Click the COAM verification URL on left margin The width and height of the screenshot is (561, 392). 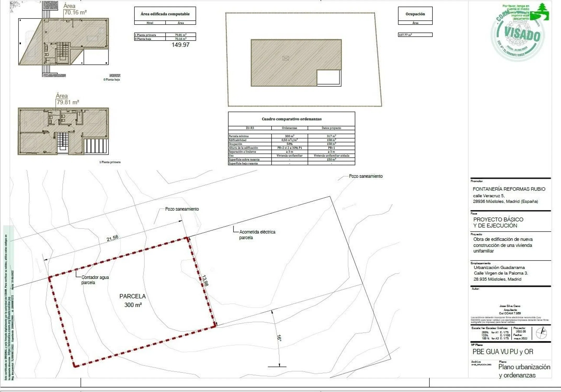[x=9, y=327]
